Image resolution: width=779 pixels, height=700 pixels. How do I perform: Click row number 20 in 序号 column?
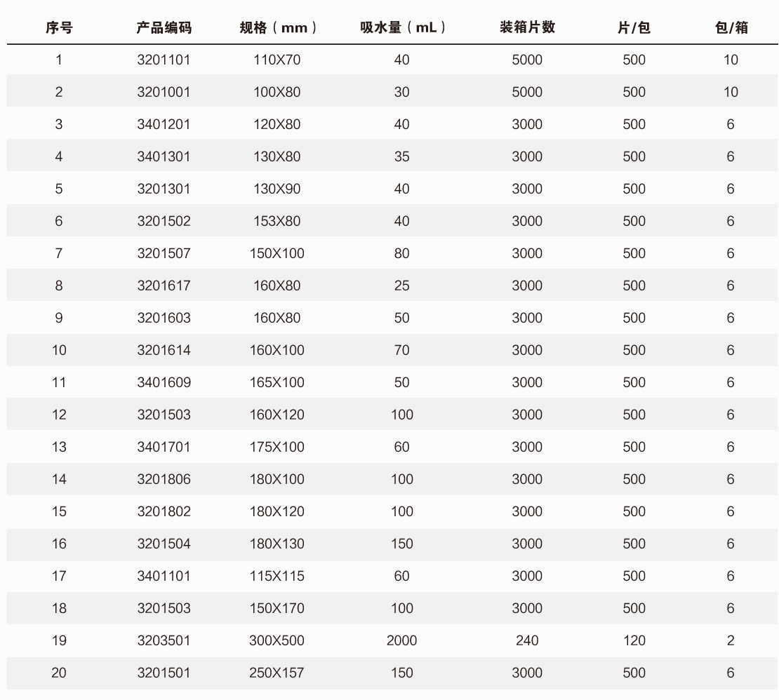pyautogui.click(x=59, y=673)
